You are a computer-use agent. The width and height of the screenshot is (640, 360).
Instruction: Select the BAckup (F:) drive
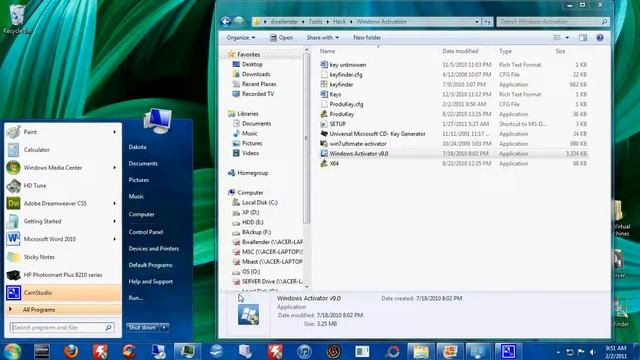(x=256, y=232)
